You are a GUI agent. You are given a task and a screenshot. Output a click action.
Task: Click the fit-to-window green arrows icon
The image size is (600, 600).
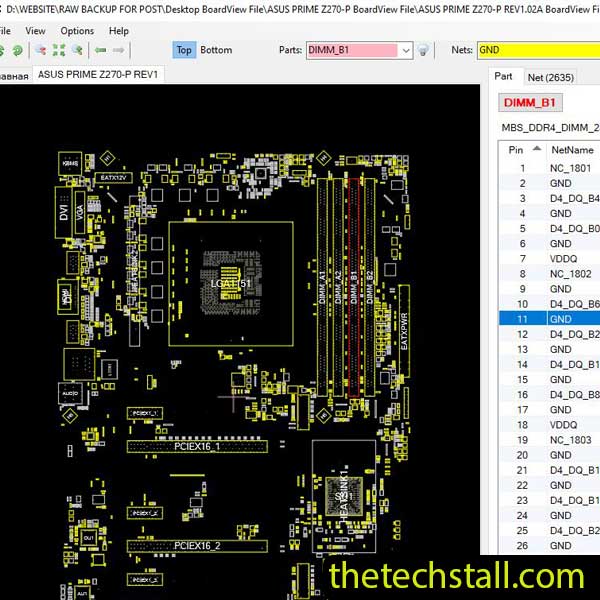[x=59, y=50]
